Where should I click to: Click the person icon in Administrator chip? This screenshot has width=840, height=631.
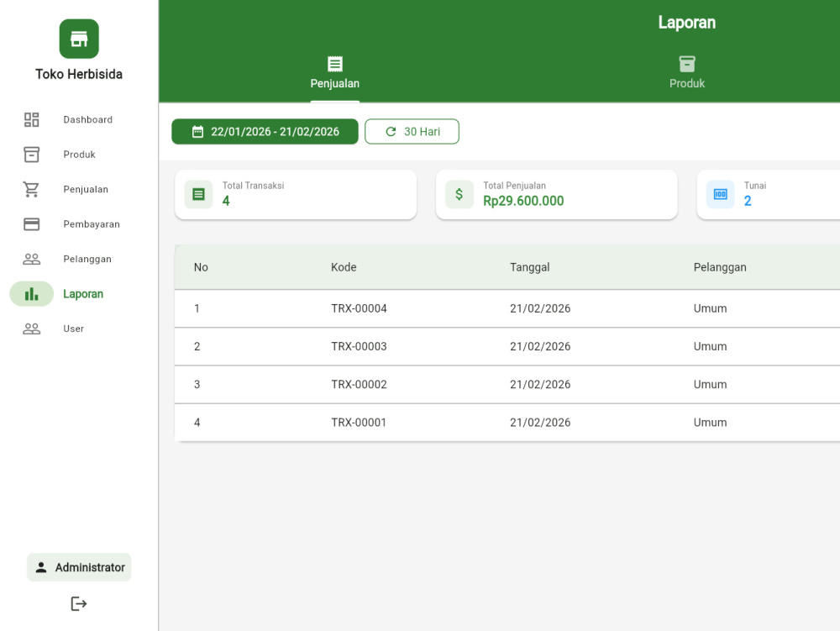pos(40,567)
